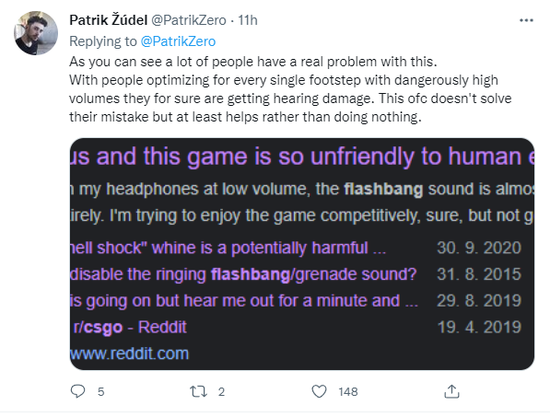Click the 'shell shock whine' result line
Viewport: 550px width, 417px height.
coord(228,248)
